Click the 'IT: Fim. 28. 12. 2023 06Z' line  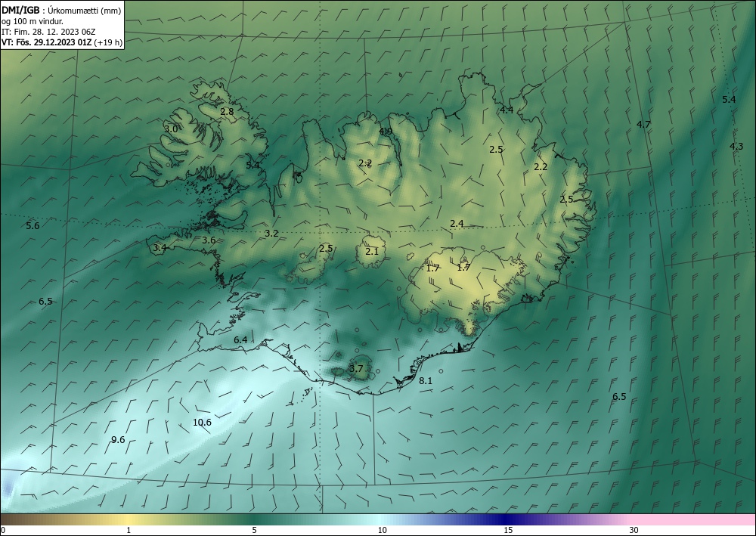(48, 32)
